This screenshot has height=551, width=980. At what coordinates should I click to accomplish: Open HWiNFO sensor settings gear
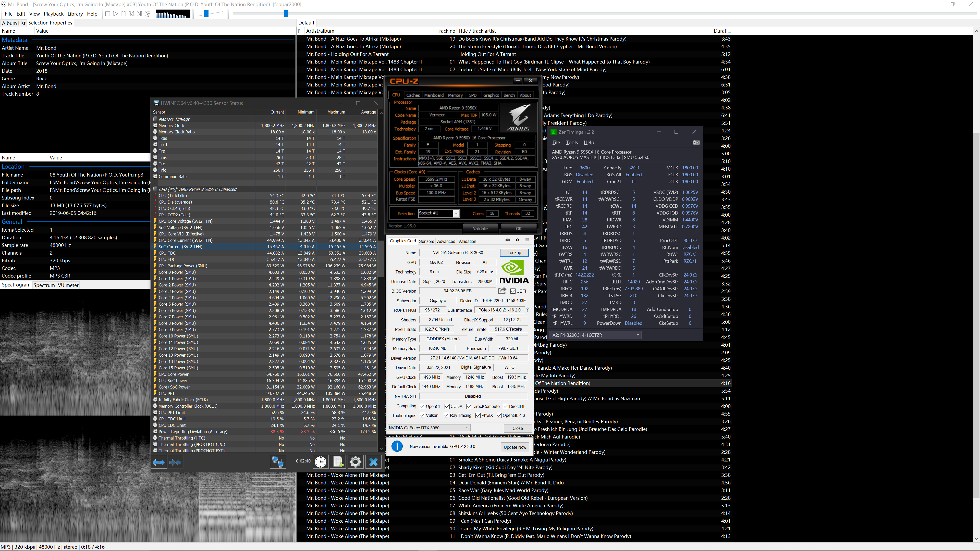(355, 462)
